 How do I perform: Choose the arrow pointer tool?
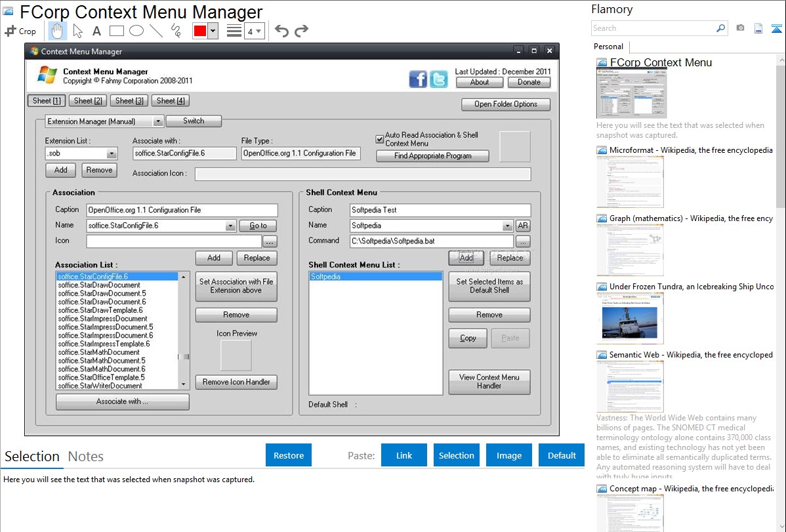point(77,31)
